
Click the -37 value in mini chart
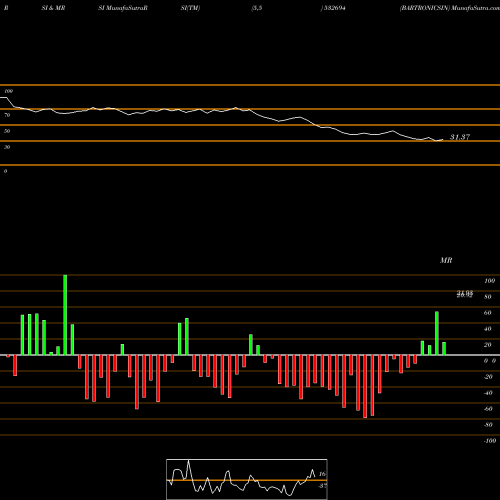[322, 486]
